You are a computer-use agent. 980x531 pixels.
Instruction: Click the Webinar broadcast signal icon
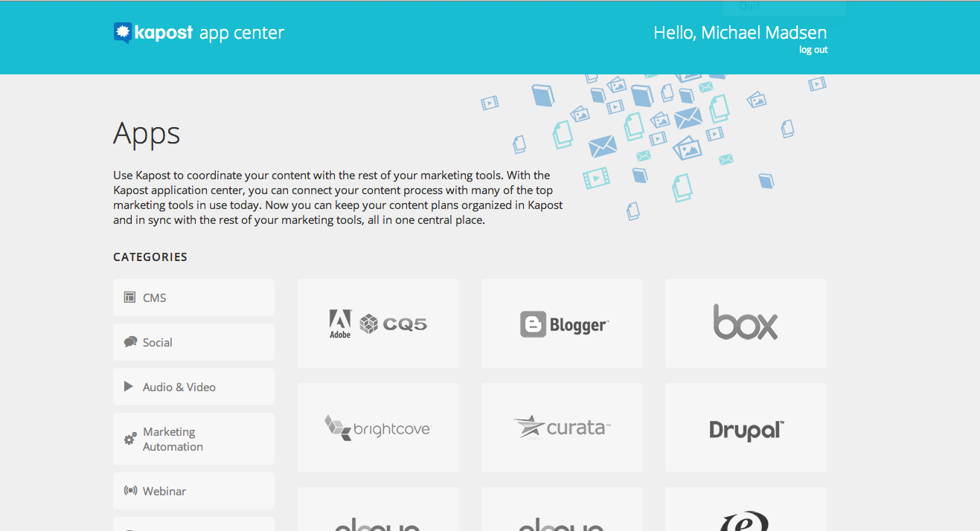click(x=130, y=491)
